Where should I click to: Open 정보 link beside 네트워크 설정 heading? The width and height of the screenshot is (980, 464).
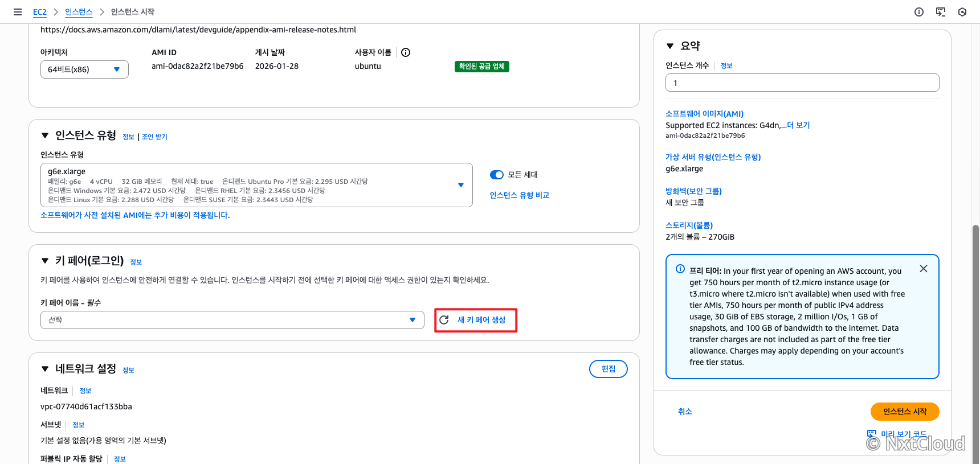[128, 370]
